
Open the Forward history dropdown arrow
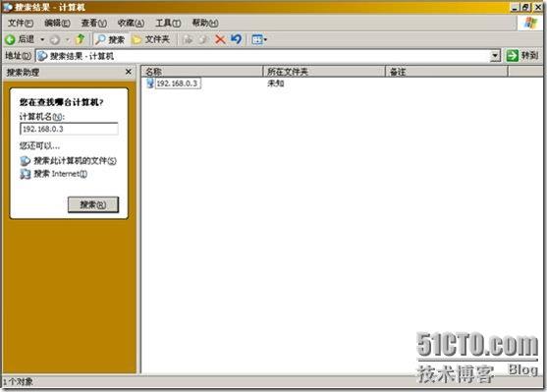(x=68, y=40)
